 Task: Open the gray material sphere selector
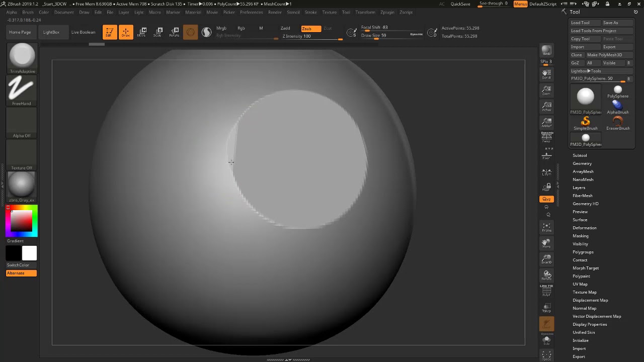pyautogui.click(x=22, y=187)
